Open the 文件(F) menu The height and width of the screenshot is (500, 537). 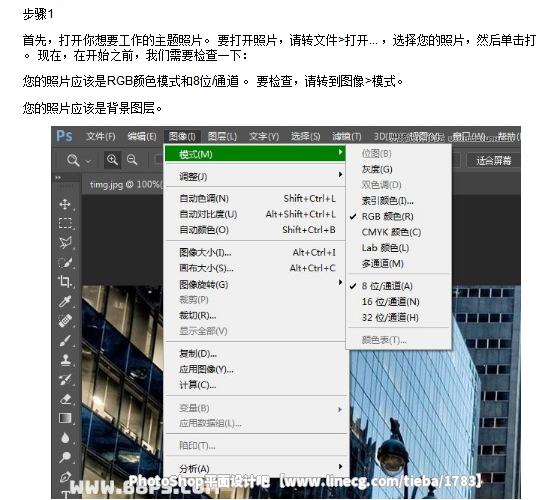(x=100, y=136)
